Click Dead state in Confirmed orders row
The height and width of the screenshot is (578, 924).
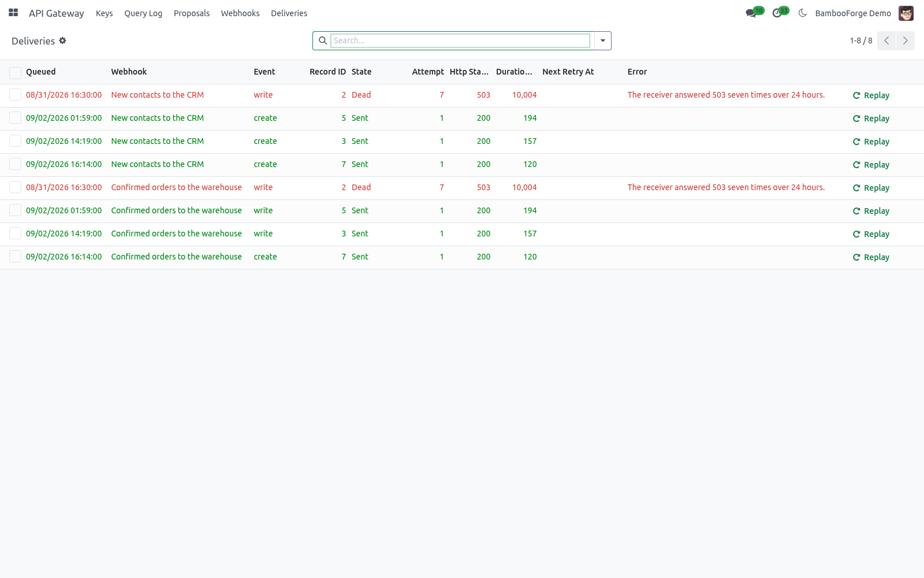coord(361,187)
